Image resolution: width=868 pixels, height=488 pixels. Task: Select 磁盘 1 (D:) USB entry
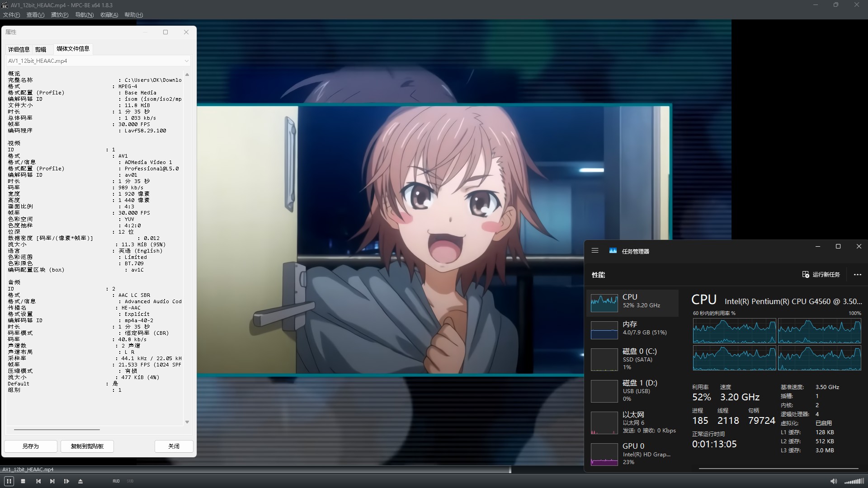pyautogui.click(x=632, y=391)
